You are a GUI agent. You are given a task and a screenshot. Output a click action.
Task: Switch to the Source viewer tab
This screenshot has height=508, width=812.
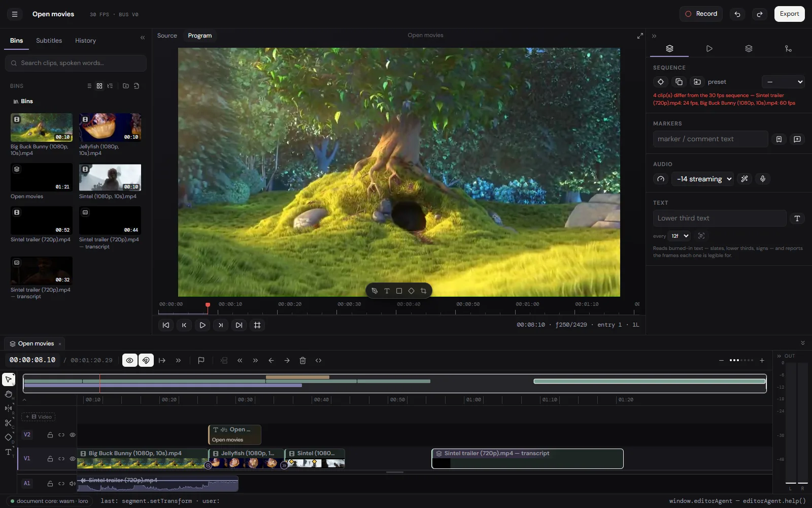(167, 36)
